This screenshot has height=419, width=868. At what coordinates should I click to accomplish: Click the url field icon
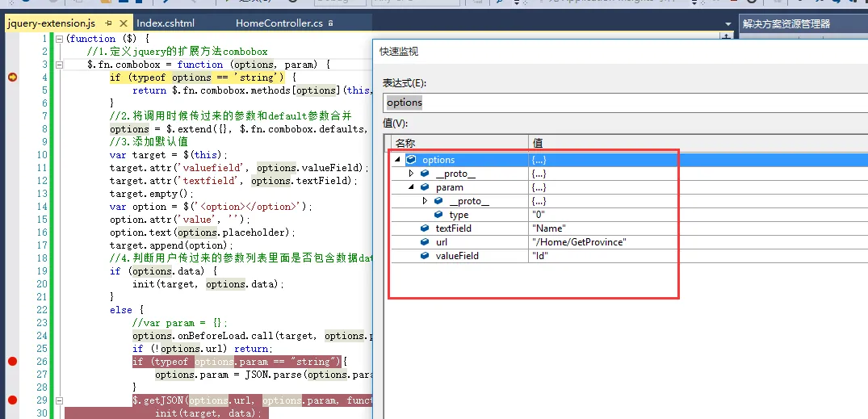pyautogui.click(x=426, y=242)
